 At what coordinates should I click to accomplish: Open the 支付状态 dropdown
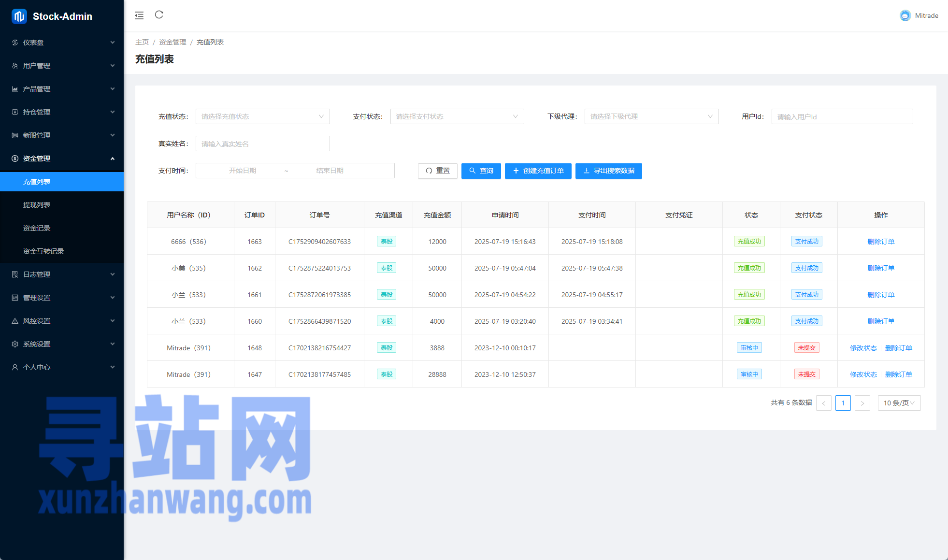point(457,116)
